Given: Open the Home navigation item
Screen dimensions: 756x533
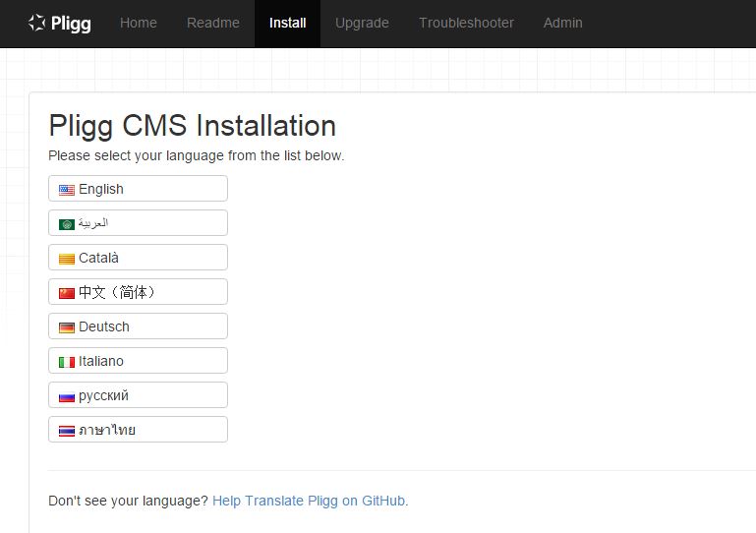Looking at the screenshot, I should [139, 23].
